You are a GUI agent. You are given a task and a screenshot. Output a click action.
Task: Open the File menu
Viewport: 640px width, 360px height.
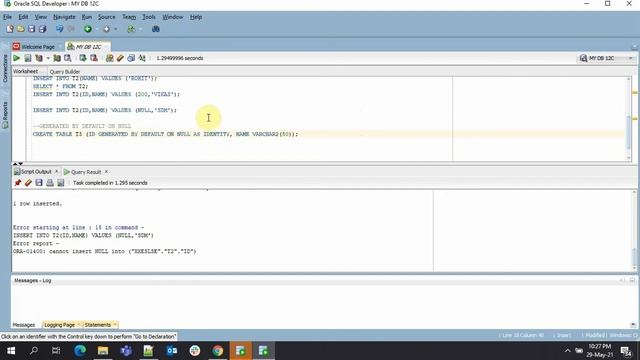click(x=7, y=17)
